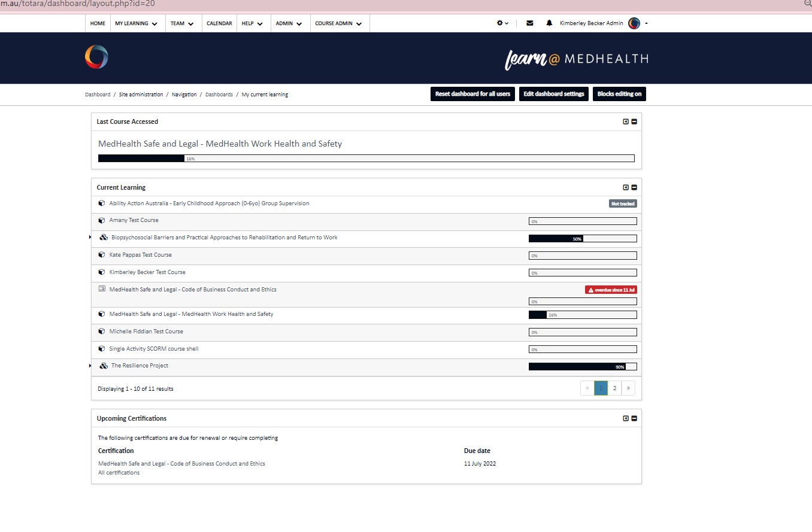Click the course icon next to Amany Test Course
812x532 pixels.
tap(101, 220)
